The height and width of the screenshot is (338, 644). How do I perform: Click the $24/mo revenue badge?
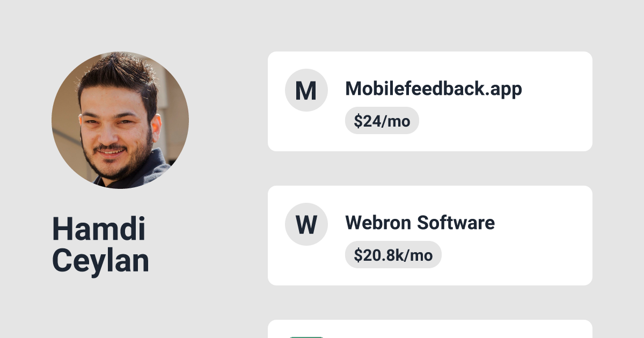point(382,121)
